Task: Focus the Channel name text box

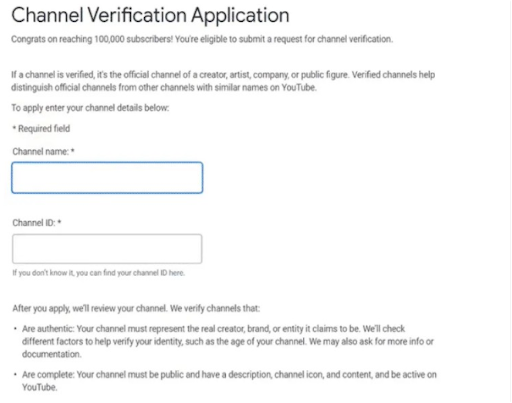Action: pyautogui.click(x=107, y=178)
